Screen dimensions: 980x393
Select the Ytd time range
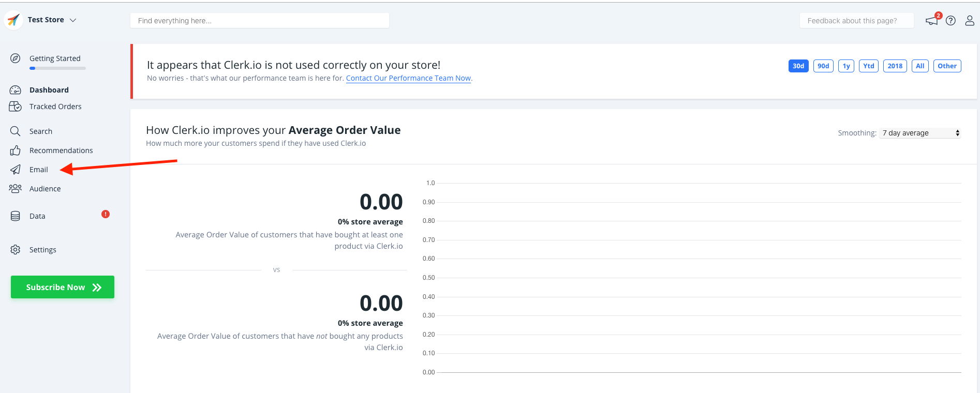point(868,66)
